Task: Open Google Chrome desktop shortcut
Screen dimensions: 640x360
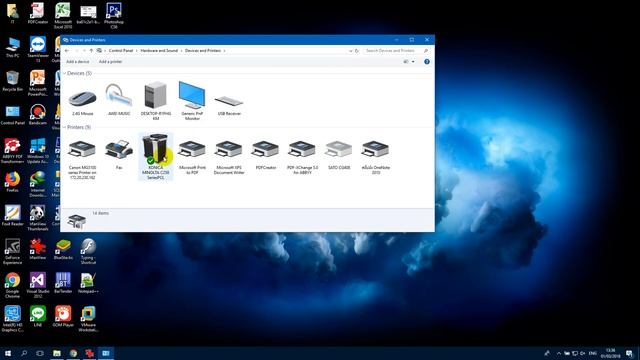Action: [12, 285]
